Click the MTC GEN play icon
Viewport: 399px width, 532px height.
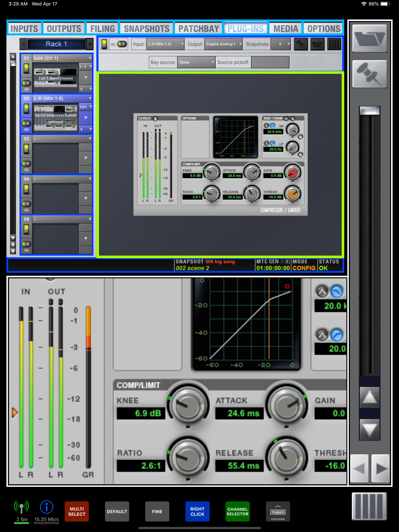tap(288, 262)
